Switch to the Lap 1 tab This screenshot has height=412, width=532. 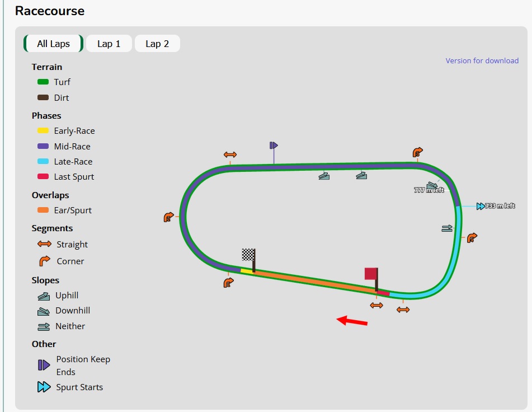109,44
